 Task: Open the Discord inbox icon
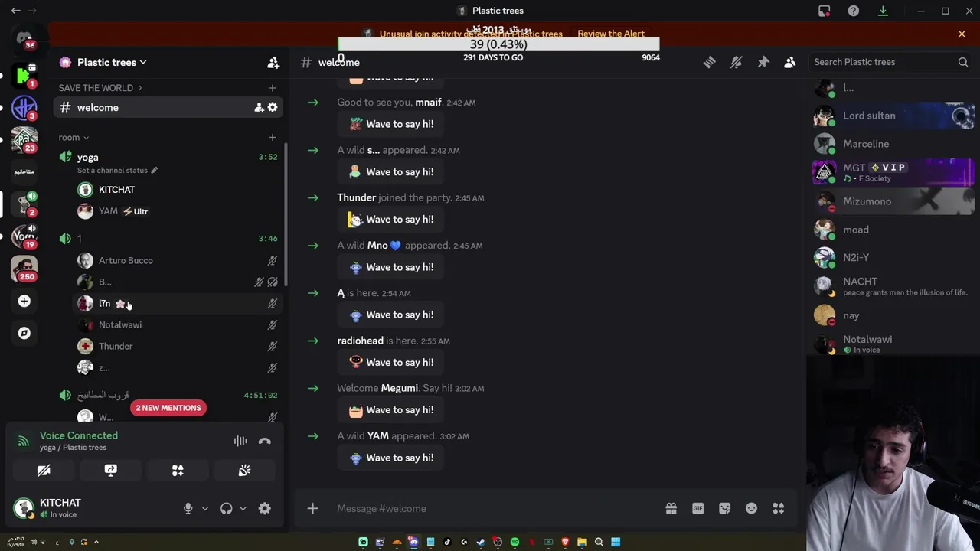click(824, 11)
